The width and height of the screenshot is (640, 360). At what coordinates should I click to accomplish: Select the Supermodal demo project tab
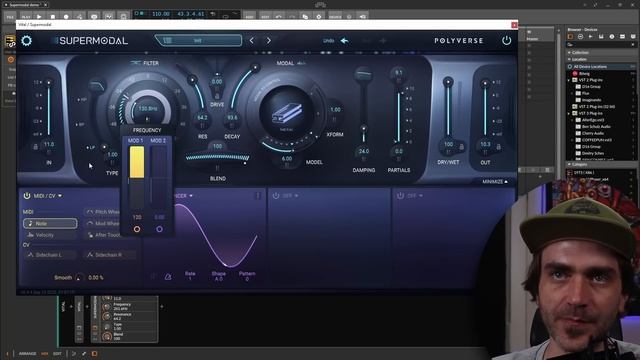24,4
